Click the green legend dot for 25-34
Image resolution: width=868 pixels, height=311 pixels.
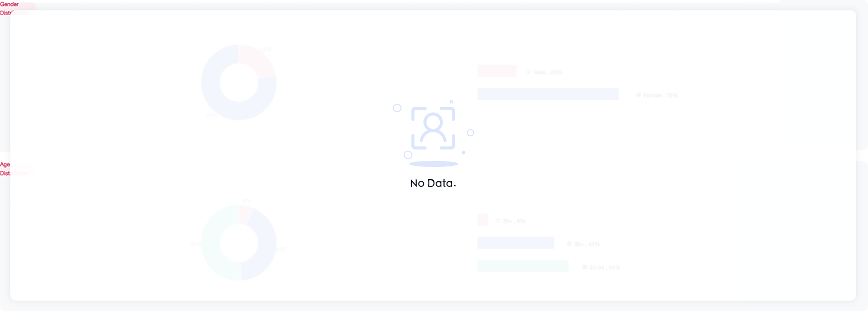(585, 267)
